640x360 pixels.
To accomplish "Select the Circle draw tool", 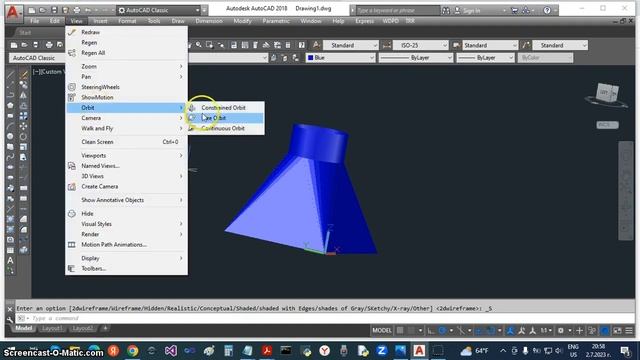I will [x=10, y=136].
